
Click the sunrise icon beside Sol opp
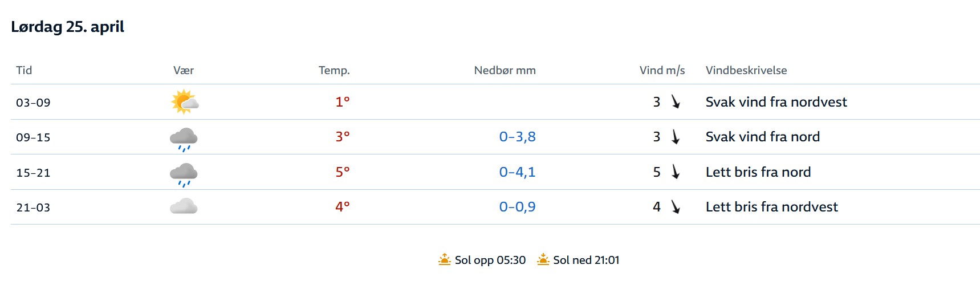click(445, 260)
